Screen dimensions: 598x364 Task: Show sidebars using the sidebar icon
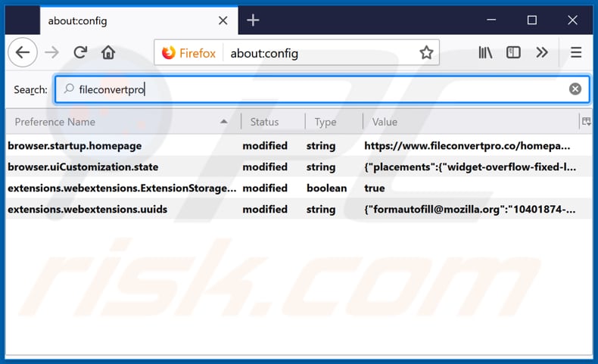point(513,52)
